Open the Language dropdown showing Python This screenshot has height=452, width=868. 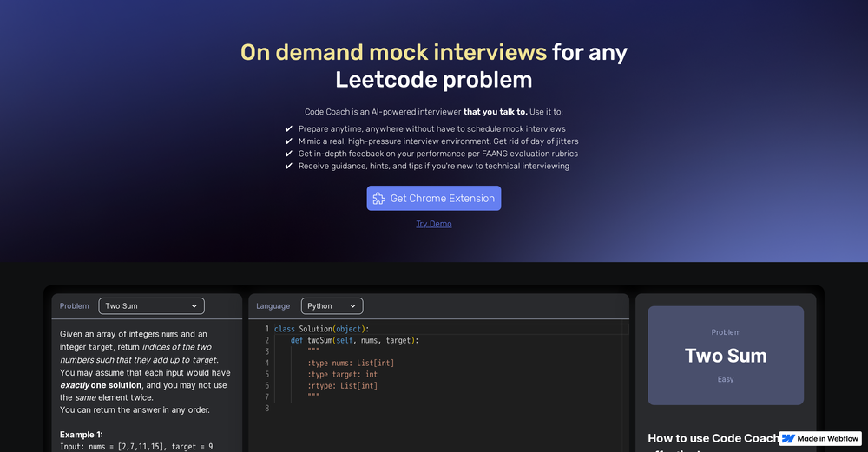pos(332,306)
